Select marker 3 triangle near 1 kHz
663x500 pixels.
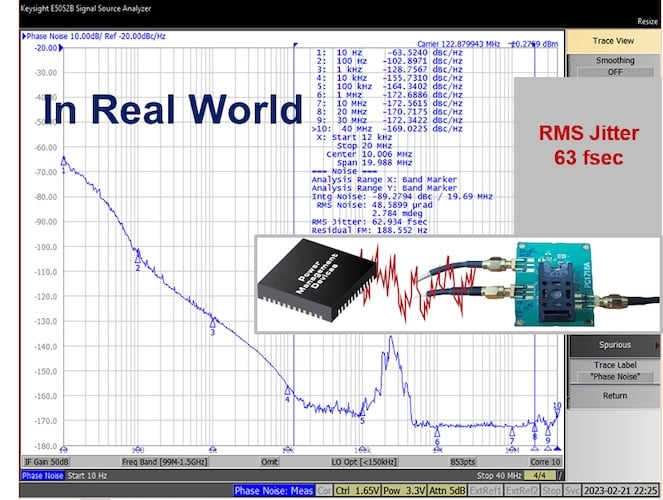click(x=213, y=323)
